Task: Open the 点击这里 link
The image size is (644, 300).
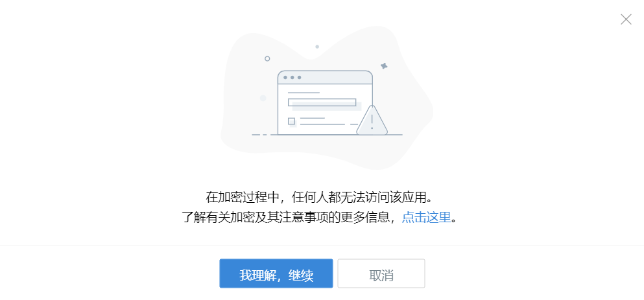Action: (426, 217)
